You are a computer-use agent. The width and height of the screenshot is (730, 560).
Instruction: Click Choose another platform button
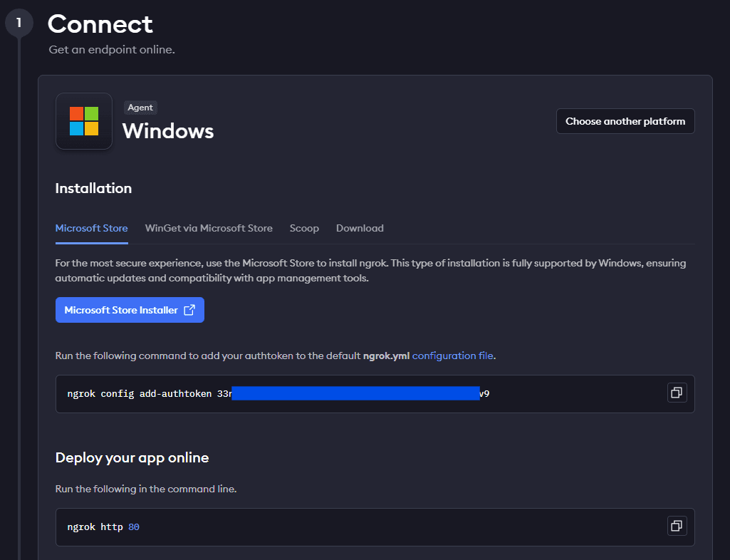tap(625, 121)
